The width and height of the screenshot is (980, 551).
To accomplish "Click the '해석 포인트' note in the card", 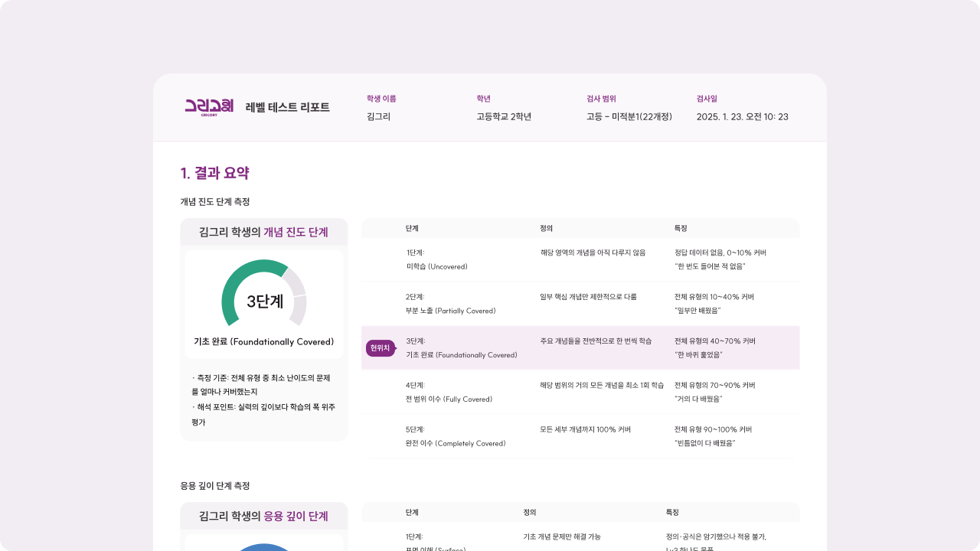I will pos(263,414).
